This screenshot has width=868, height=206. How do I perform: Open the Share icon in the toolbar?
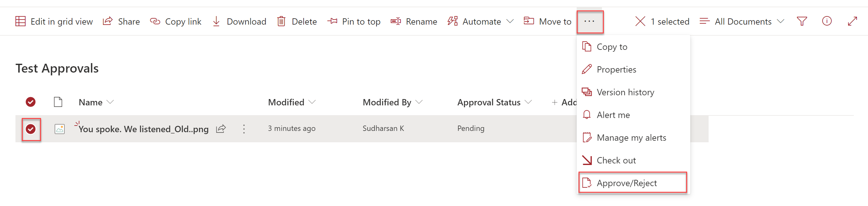(x=107, y=21)
